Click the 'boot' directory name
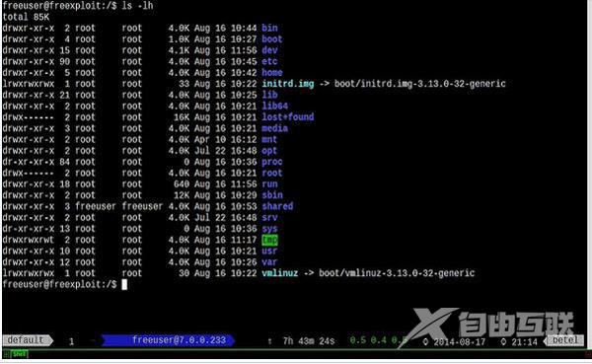The image size is (592, 364). point(272,39)
